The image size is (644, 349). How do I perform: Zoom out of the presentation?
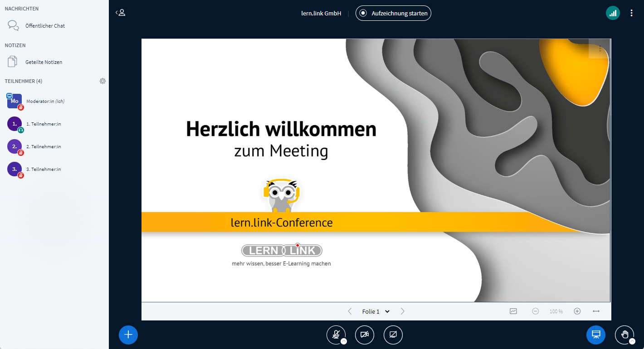[536, 311]
